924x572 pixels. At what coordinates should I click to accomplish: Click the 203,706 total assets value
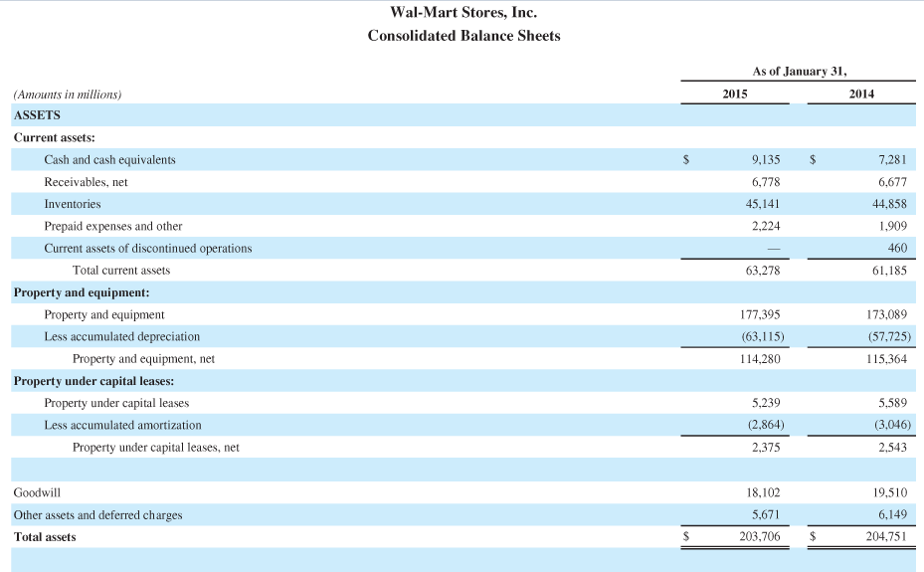760,536
